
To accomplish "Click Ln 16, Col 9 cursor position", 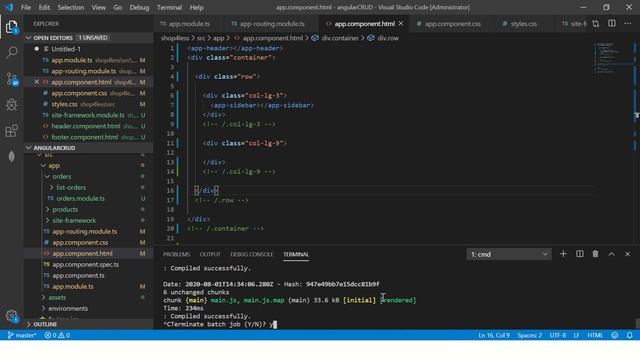I will click(x=494, y=335).
